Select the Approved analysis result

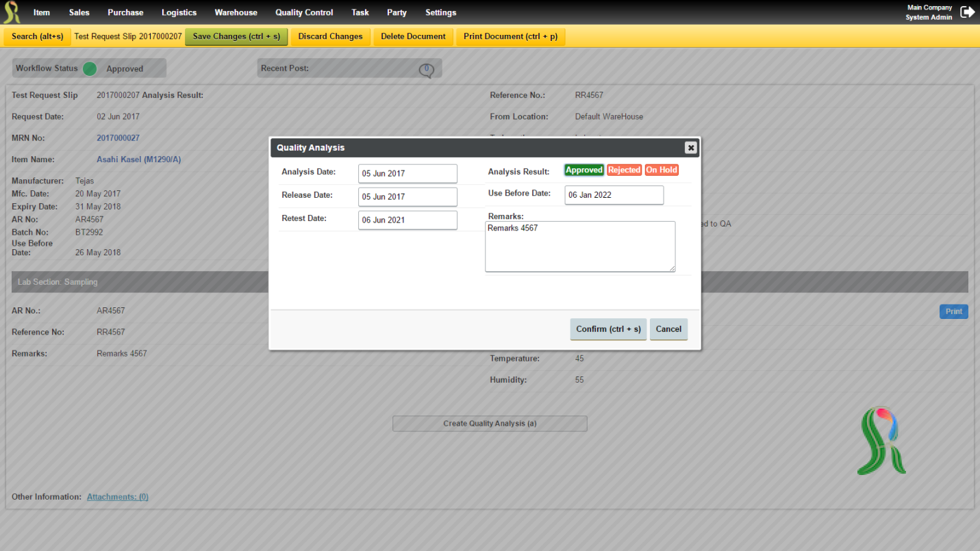click(x=584, y=170)
